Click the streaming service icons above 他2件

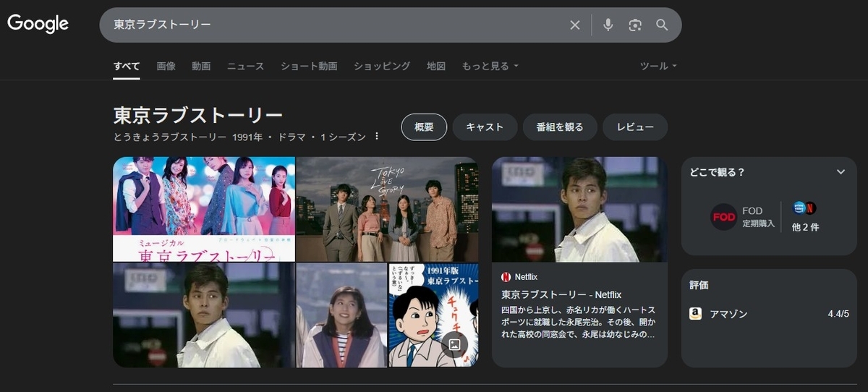pos(804,208)
